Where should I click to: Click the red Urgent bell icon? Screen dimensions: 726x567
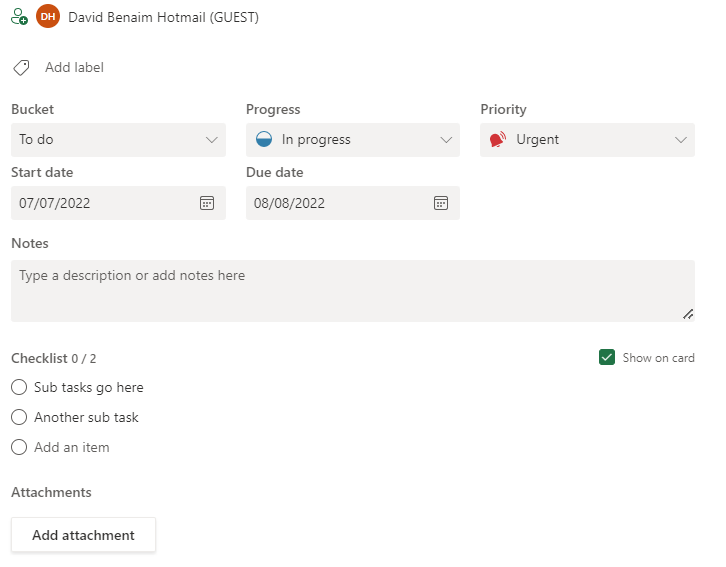click(x=498, y=140)
